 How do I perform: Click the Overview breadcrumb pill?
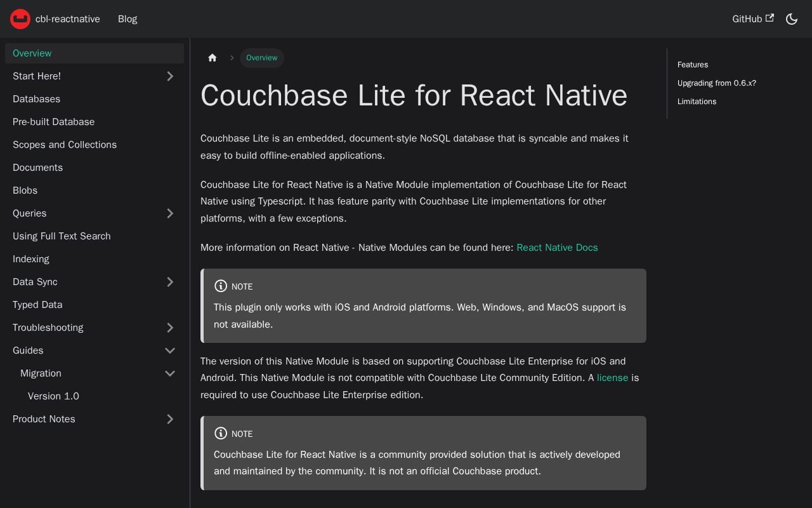(262, 58)
